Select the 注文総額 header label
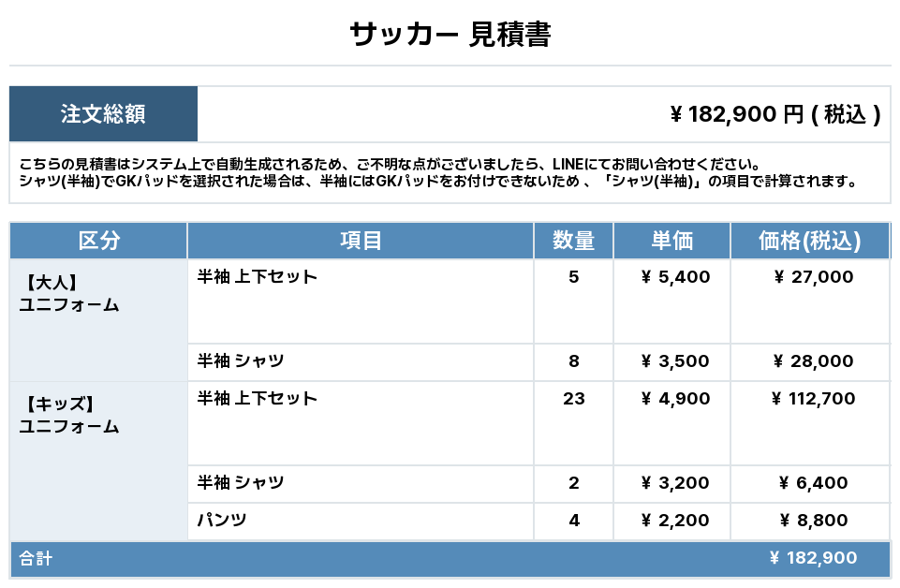This screenshot has width=900, height=588. point(103,114)
